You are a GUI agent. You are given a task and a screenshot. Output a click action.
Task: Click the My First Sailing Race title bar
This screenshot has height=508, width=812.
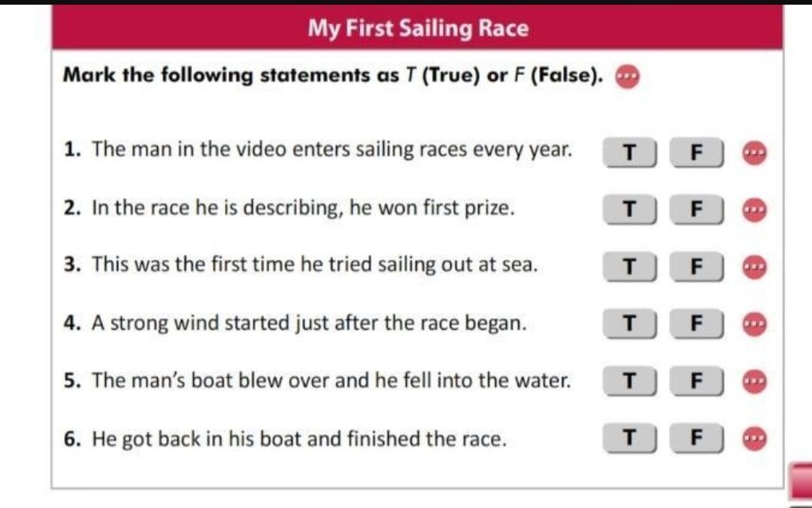tap(417, 29)
